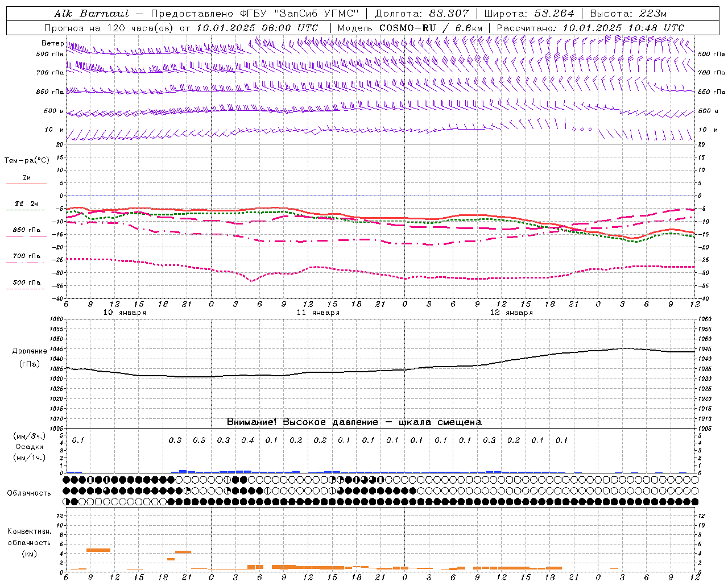Click the 'Конвективн.' label
Image resolution: width=728 pixels, height=582 pixels.
tap(29, 531)
